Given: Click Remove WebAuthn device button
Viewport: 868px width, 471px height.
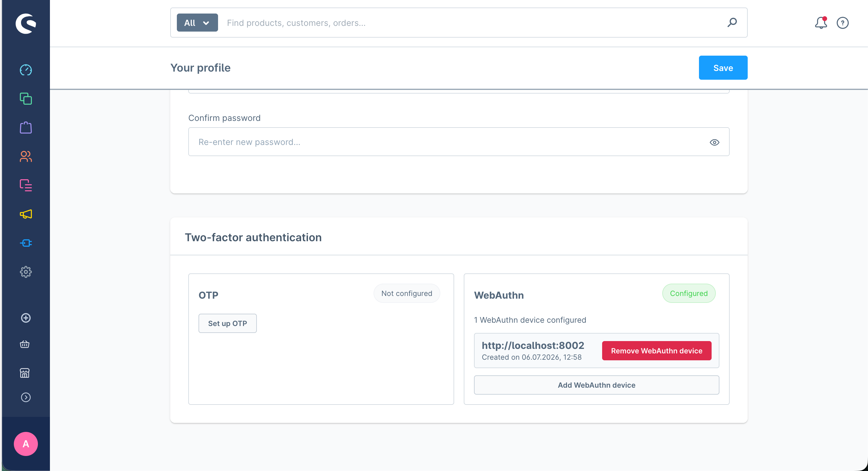Looking at the screenshot, I should coord(657,351).
